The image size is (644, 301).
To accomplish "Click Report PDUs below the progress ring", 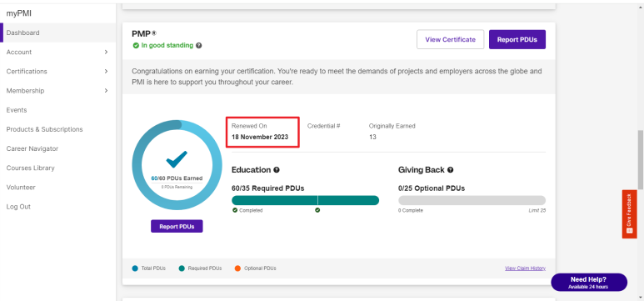I will coord(177,226).
